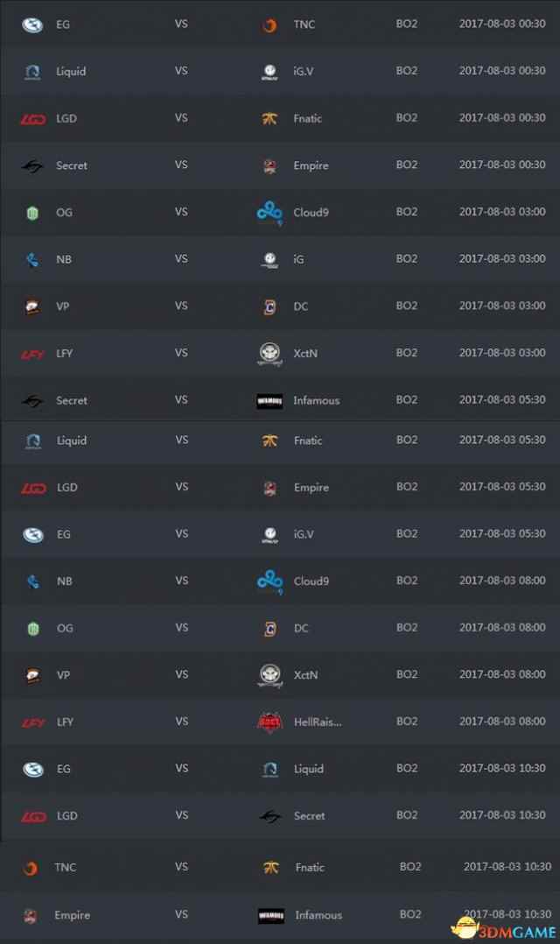Open the 3DMGAME watermark link
This screenshot has height=944, width=560.
click(x=507, y=930)
